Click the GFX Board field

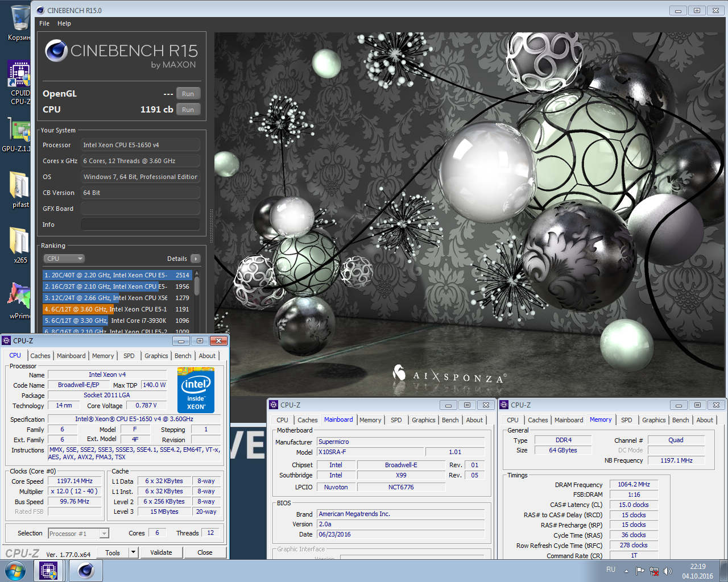click(x=140, y=209)
